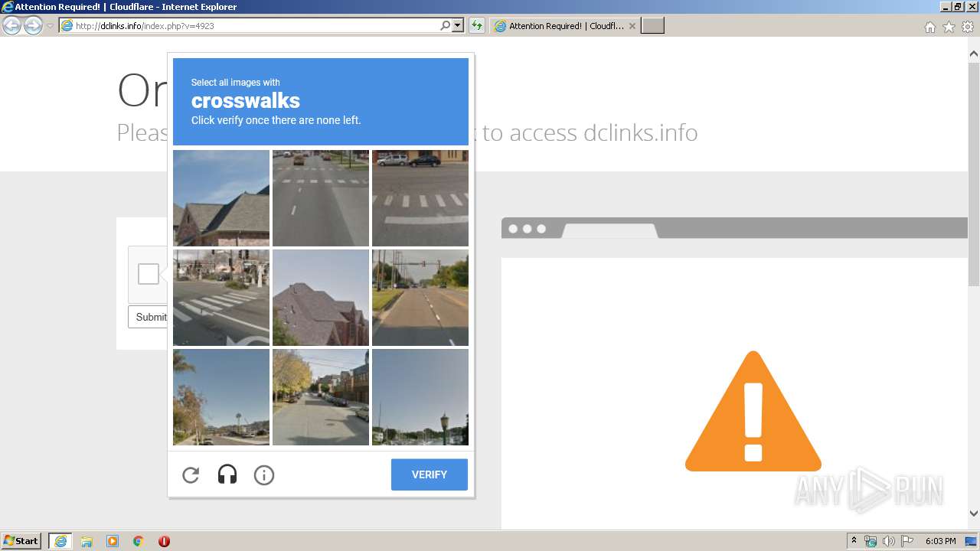This screenshot has width=980, height=551.
Task: Click the Show desktop button
Action: click(972, 541)
